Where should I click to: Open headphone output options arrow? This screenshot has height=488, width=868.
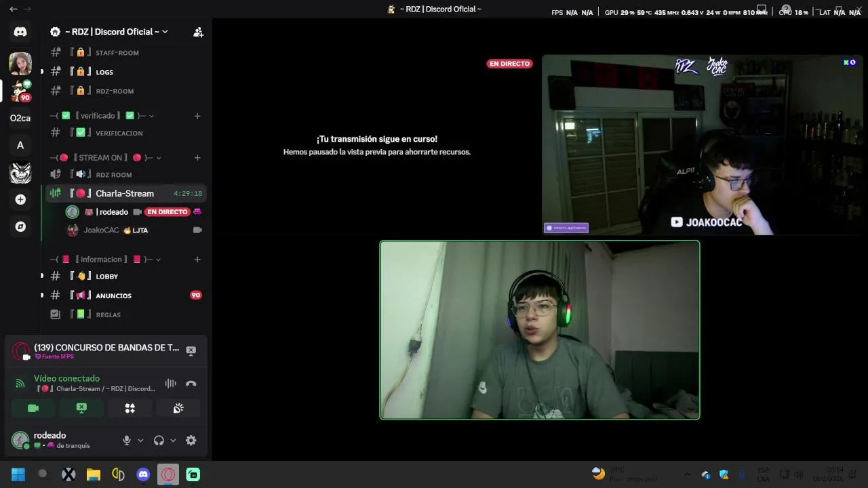click(173, 441)
